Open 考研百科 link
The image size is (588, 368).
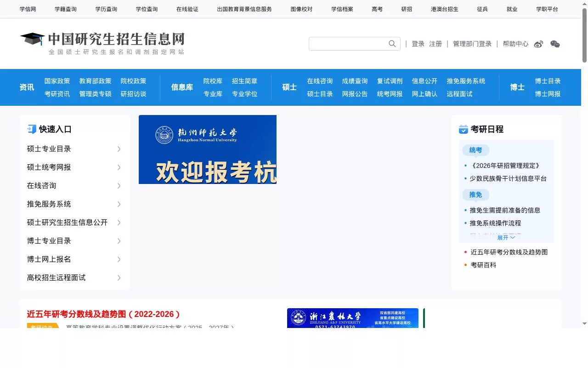pyautogui.click(x=484, y=265)
